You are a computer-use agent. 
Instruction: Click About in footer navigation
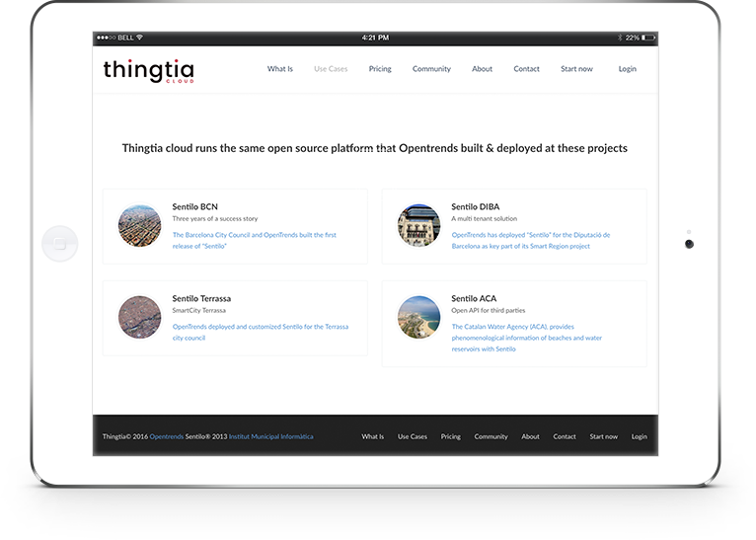(530, 436)
